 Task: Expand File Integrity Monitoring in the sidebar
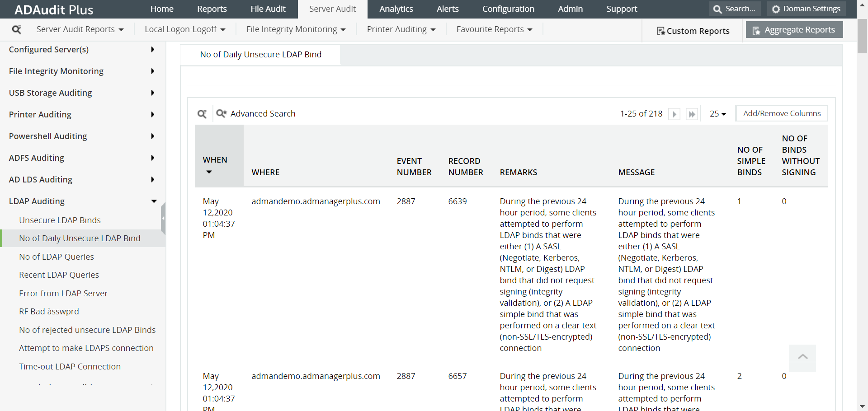(x=83, y=71)
